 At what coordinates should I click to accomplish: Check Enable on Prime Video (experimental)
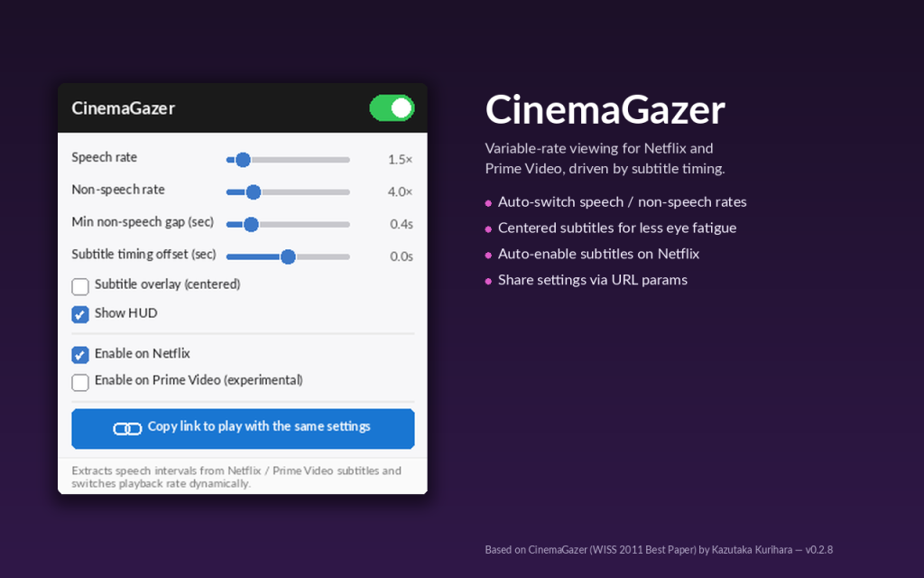(x=80, y=383)
